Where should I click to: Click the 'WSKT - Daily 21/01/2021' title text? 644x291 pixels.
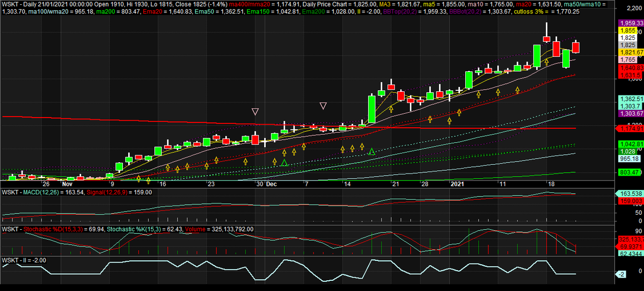34,4
